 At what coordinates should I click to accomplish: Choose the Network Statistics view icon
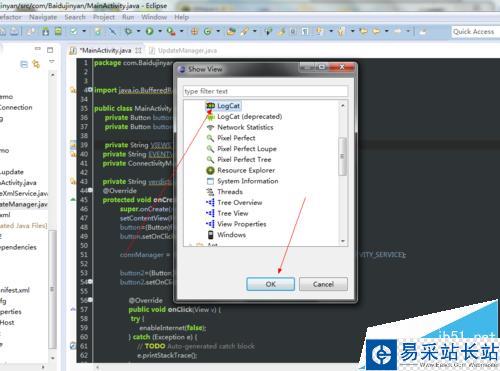pyautogui.click(x=210, y=128)
